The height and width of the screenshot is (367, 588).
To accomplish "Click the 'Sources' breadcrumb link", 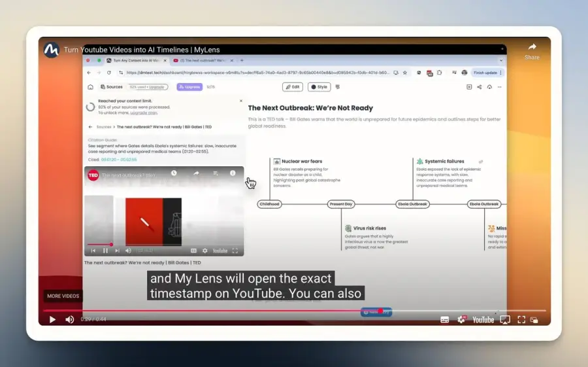I will [x=104, y=127].
